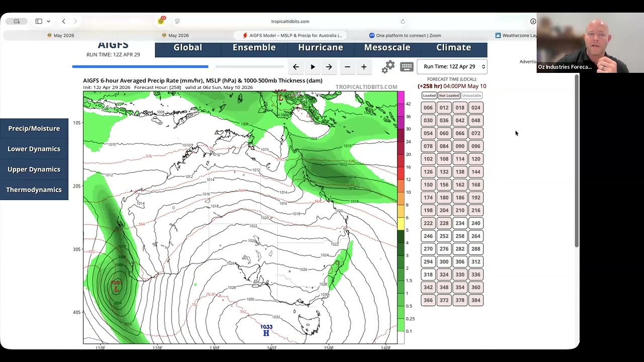
Task: Select forecast hour 120
Action: tap(476, 159)
